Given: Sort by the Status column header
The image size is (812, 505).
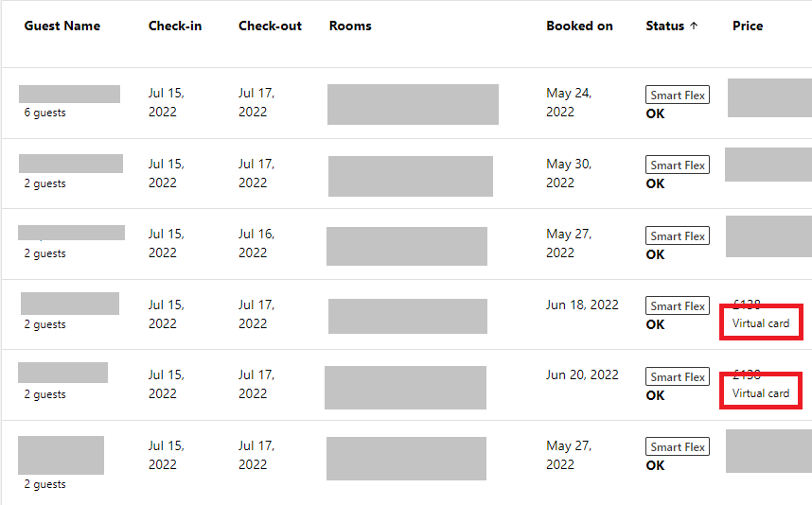Looking at the screenshot, I should click(665, 26).
